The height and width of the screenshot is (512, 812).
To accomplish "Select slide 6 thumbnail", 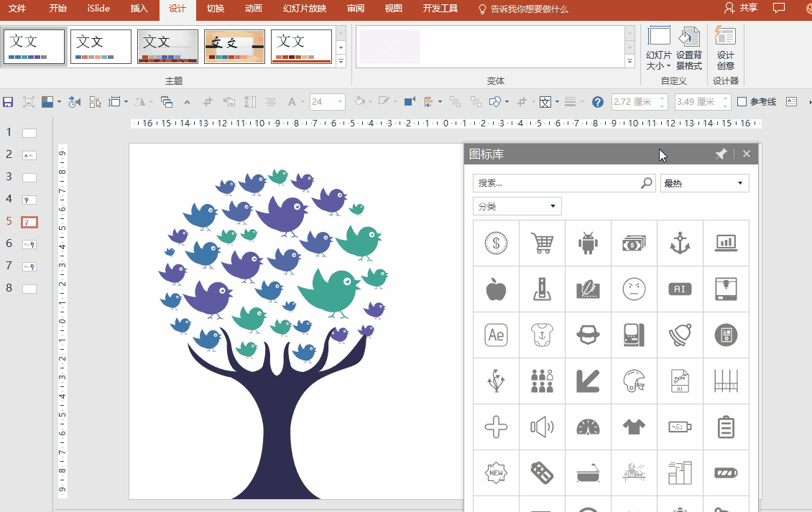I will (29, 244).
